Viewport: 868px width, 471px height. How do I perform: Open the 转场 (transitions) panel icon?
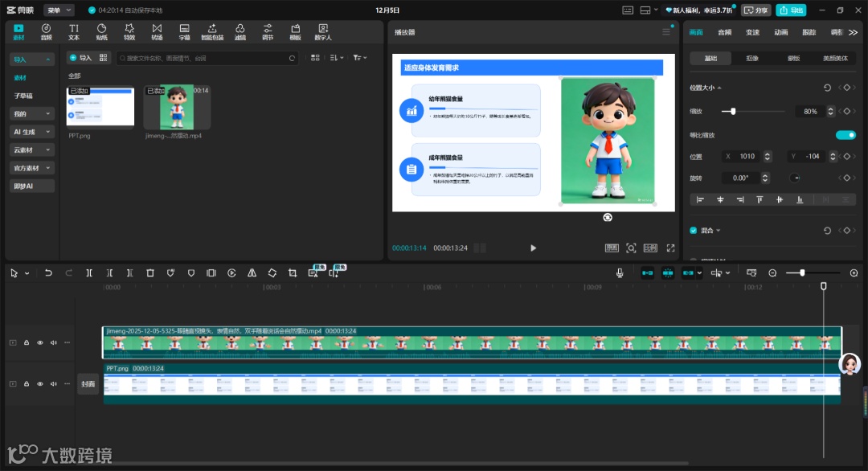[157, 31]
